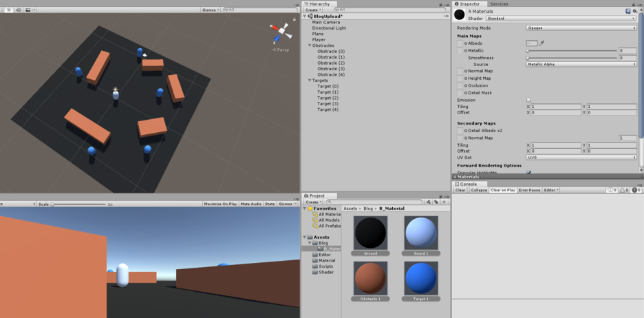Viewport: 644px width, 318px height.
Task: Open Console Editor dropdown
Action: pos(550,190)
